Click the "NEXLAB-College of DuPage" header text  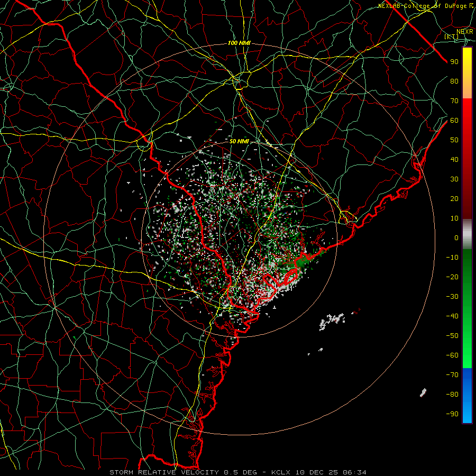pyautogui.click(x=422, y=6)
